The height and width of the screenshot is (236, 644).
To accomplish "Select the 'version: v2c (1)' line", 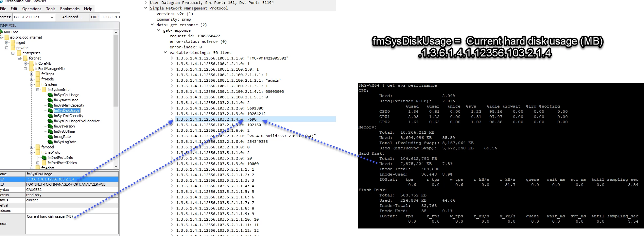I will [175, 14].
